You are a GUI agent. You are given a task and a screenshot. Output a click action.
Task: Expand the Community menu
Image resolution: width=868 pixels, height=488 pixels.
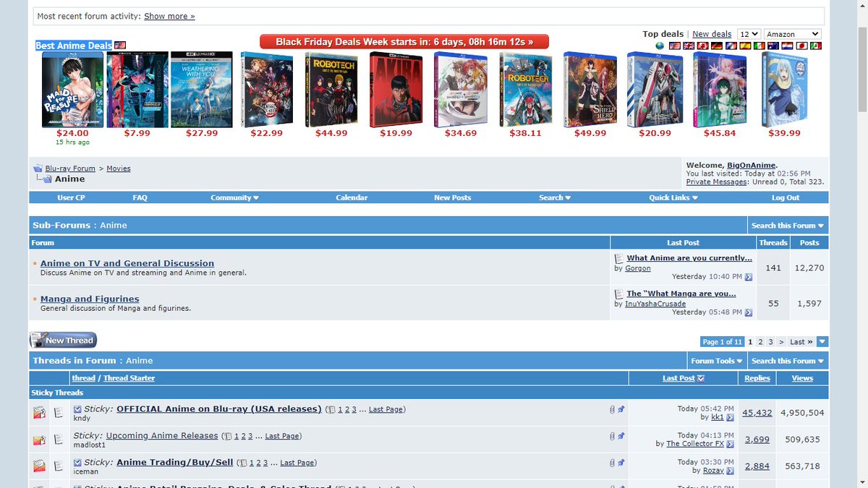click(x=234, y=197)
